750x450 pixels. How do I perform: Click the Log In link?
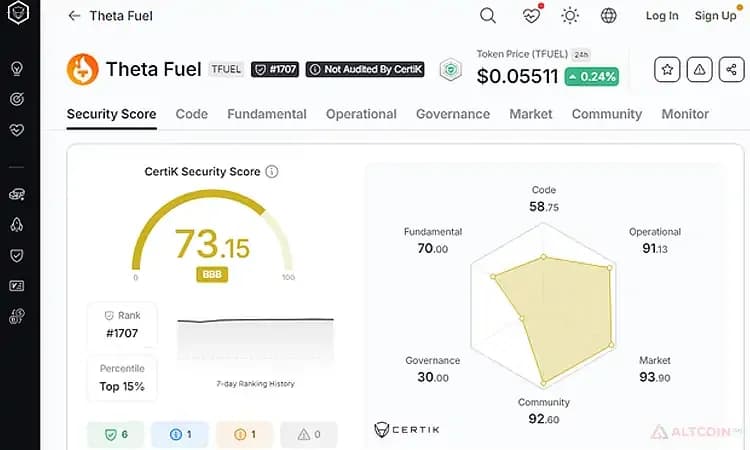coord(662,16)
